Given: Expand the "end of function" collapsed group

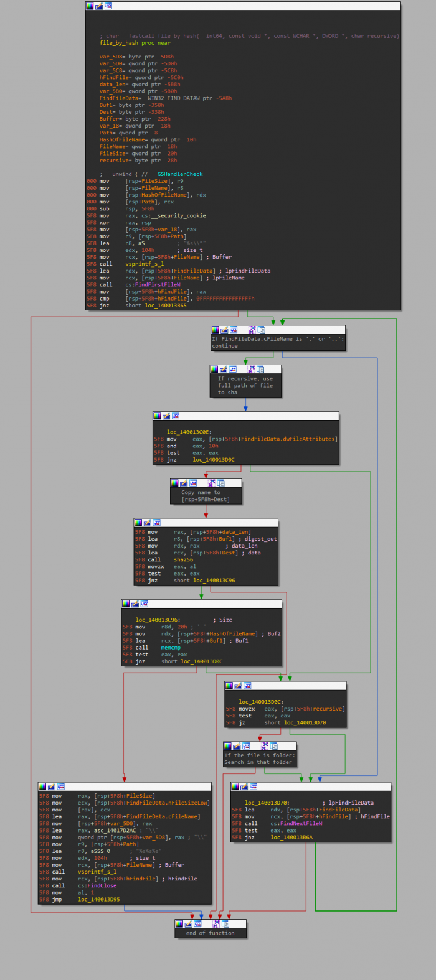Looking at the screenshot, I should [226, 924].
